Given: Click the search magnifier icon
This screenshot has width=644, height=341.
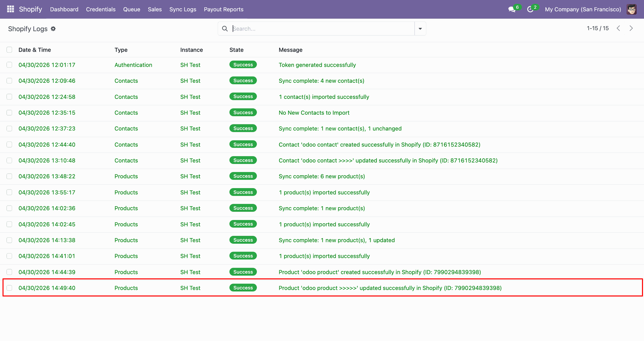Looking at the screenshot, I should (225, 29).
